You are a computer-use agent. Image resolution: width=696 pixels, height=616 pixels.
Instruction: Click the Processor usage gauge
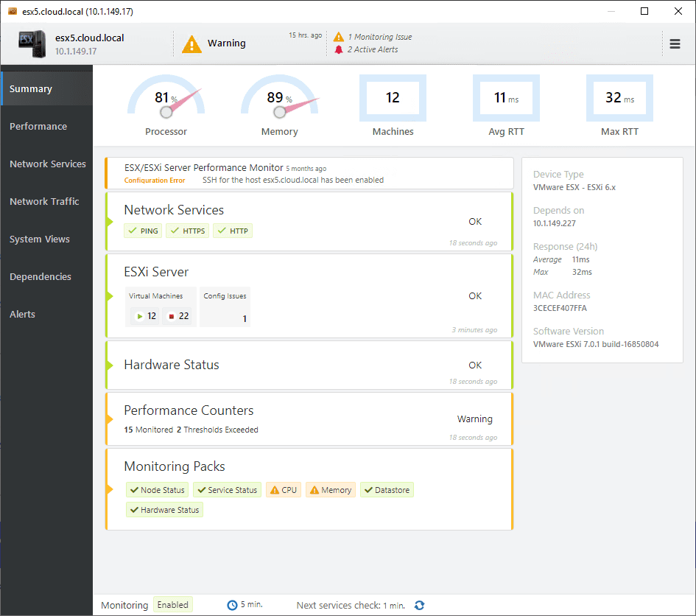pyautogui.click(x=166, y=105)
